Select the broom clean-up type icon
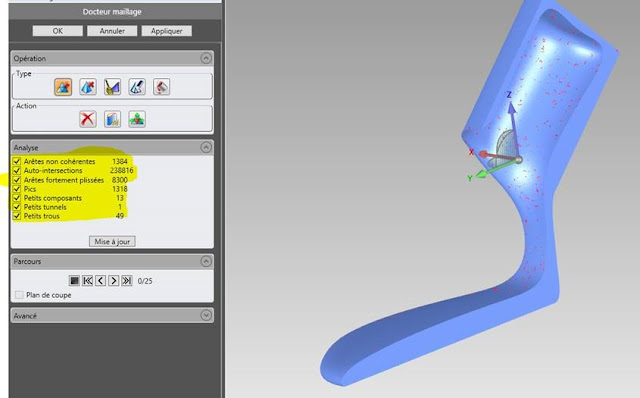This screenshot has width=640, height=398. pos(112,87)
